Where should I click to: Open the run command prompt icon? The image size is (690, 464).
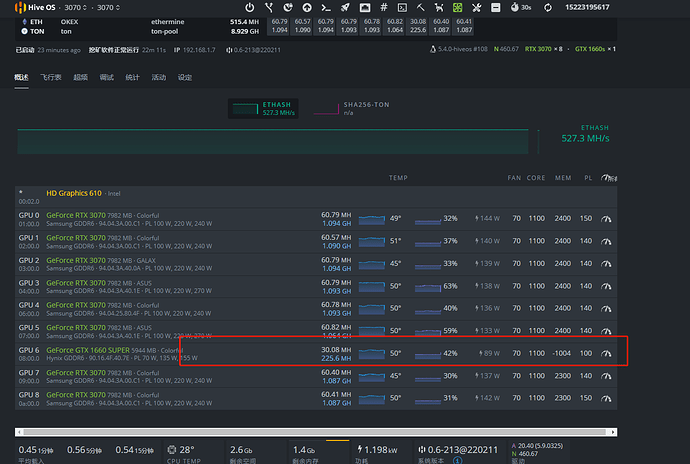tap(326, 7)
